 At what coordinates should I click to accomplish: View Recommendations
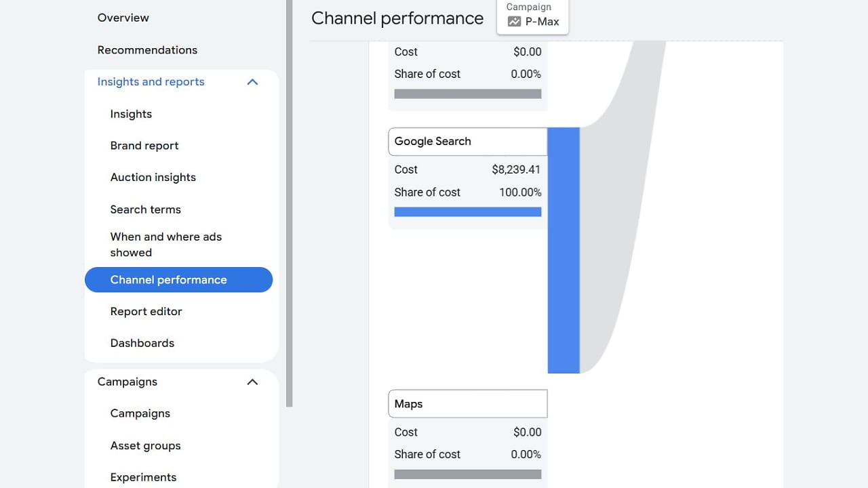coord(147,49)
